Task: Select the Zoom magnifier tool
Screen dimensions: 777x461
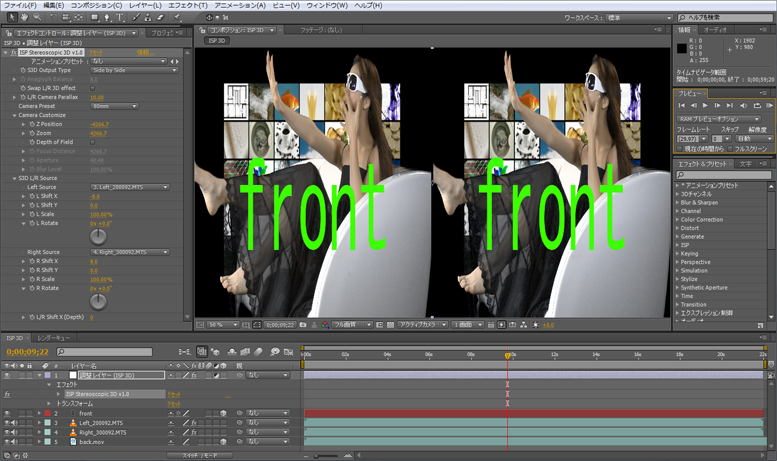Action: point(37,17)
